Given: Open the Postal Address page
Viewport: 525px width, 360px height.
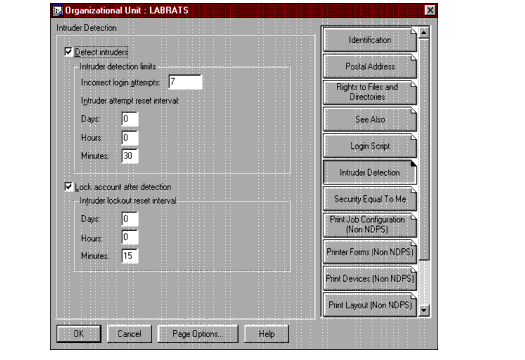Looking at the screenshot, I should point(370,66).
